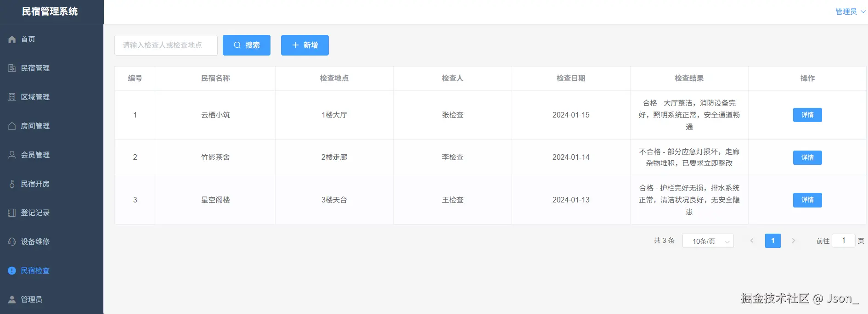The height and width of the screenshot is (314, 868).
Task: Click the 竹影茶舍 cell
Action: pos(215,157)
